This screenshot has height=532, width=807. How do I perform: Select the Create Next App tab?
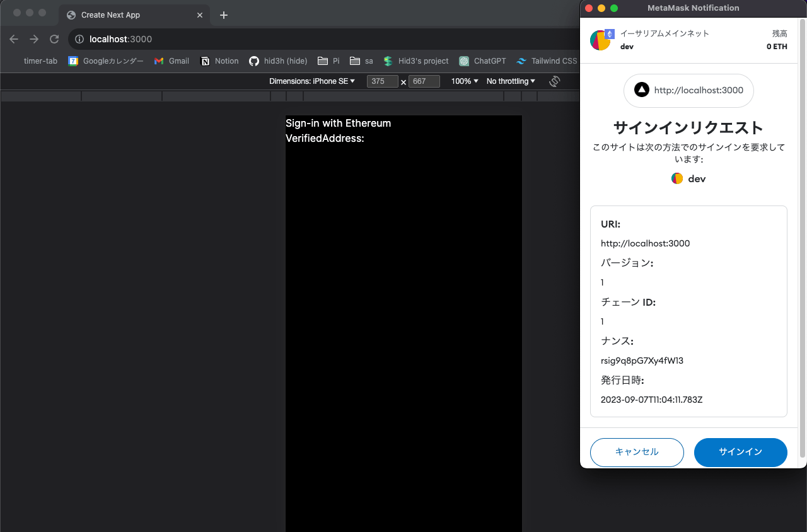pyautogui.click(x=134, y=15)
